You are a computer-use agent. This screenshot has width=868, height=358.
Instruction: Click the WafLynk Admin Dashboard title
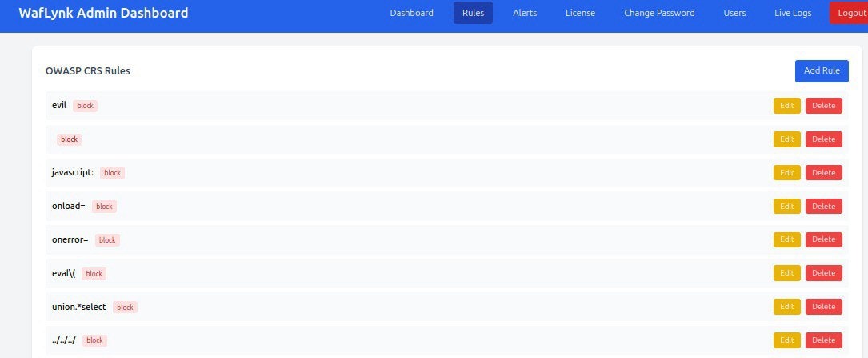point(103,13)
